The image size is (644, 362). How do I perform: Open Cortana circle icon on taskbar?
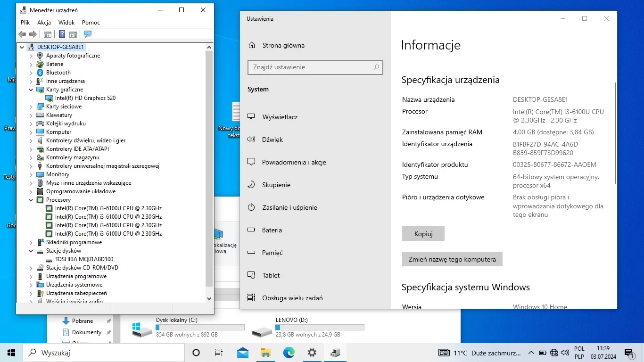tap(196, 353)
